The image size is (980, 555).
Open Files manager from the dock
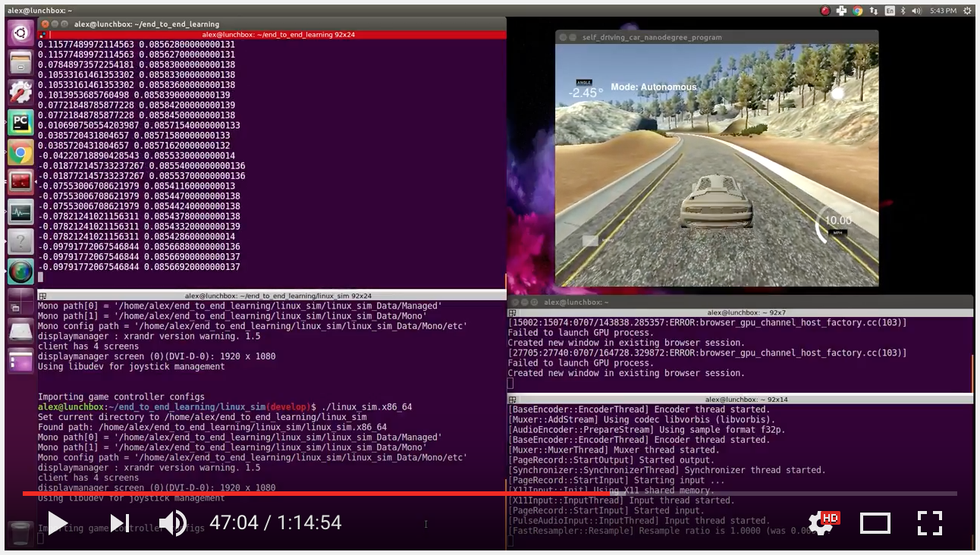coord(20,62)
